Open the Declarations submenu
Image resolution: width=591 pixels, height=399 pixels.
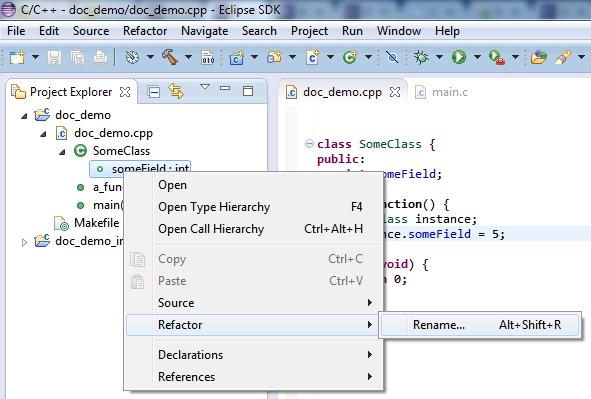[x=254, y=355]
